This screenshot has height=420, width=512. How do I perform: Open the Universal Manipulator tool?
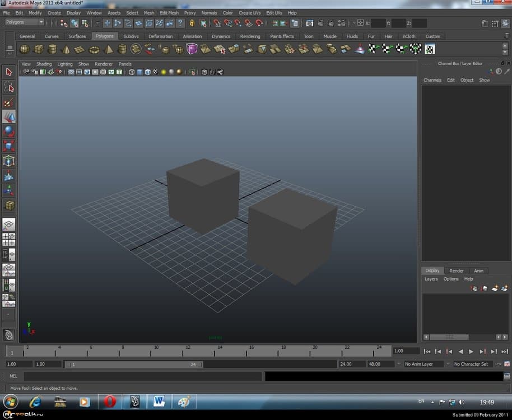pos(9,161)
